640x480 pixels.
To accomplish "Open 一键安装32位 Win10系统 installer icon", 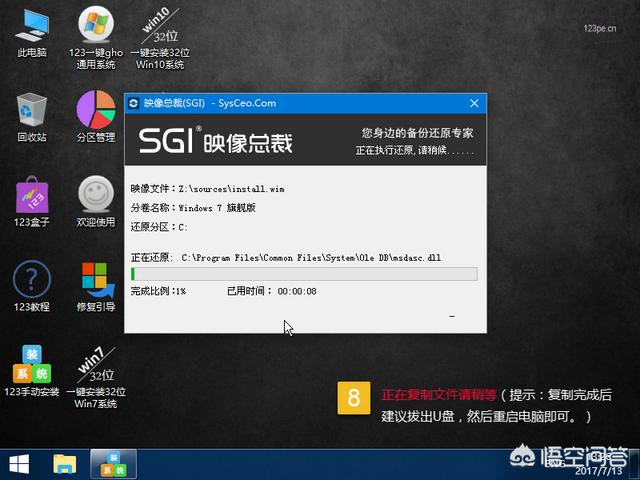I will [x=159, y=28].
